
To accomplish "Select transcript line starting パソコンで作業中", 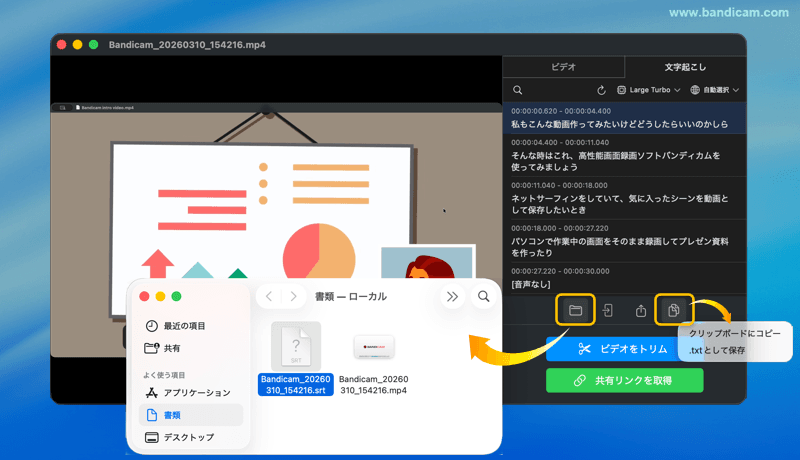I will click(624, 241).
